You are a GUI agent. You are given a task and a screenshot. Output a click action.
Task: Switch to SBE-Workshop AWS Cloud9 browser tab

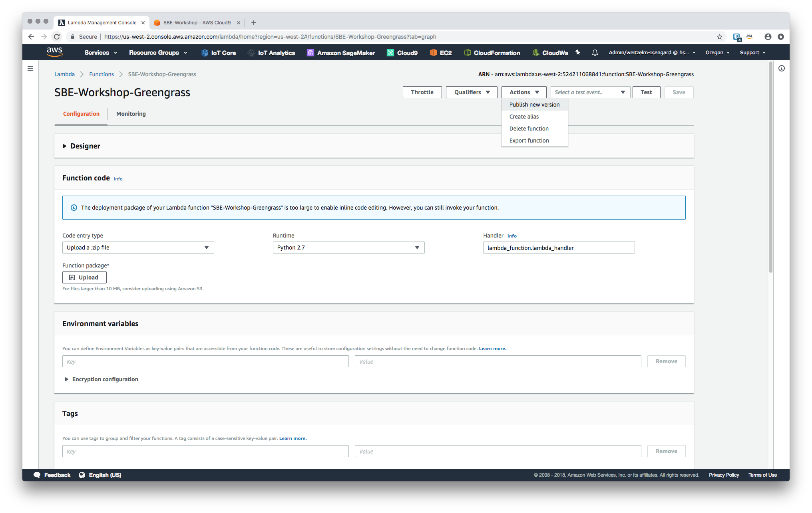197,23
